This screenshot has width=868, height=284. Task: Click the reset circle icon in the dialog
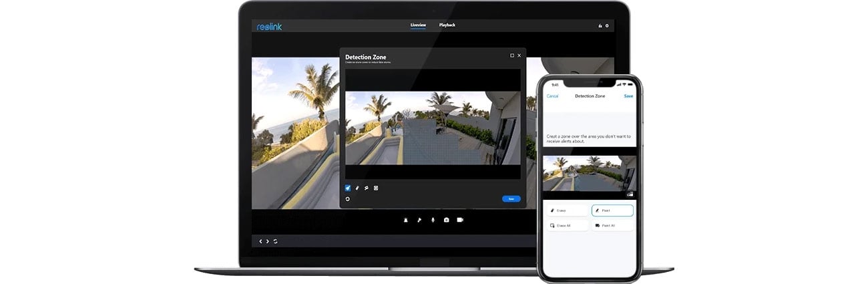click(x=348, y=198)
